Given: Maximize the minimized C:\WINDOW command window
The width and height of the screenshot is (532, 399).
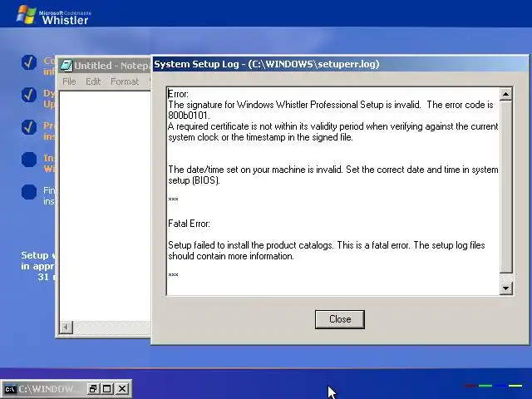Looking at the screenshot, I should coord(107,389).
